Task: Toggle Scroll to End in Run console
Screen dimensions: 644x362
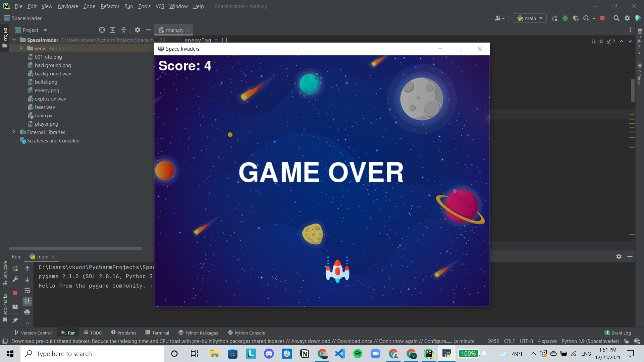Action: [x=27, y=301]
